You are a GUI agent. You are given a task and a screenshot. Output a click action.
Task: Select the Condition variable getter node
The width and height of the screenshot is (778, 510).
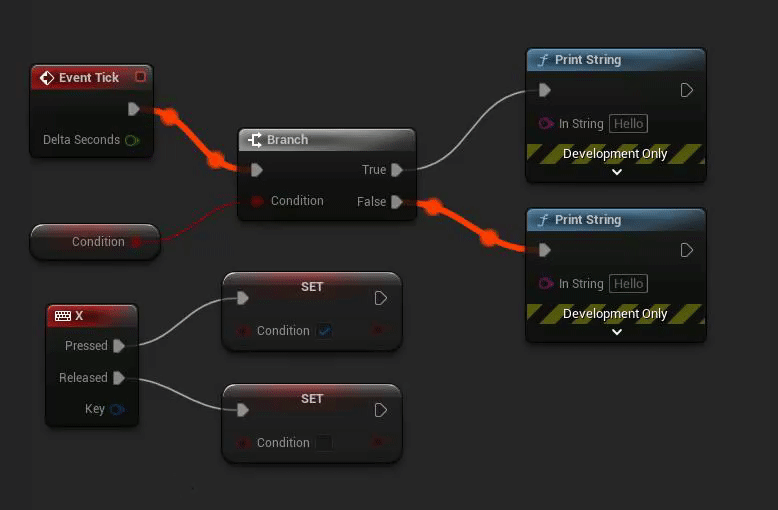95,242
